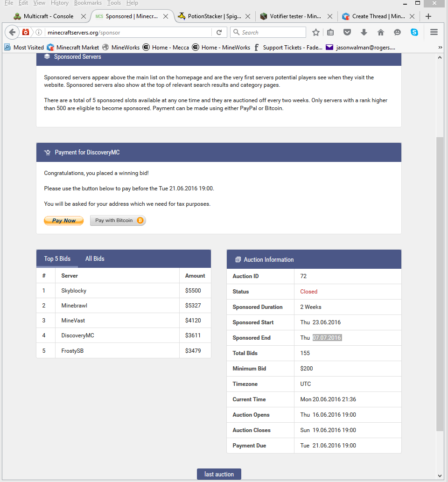This screenshot has height=482, width=448.
Task: Open the Edit menu
Action: (23, 3)
